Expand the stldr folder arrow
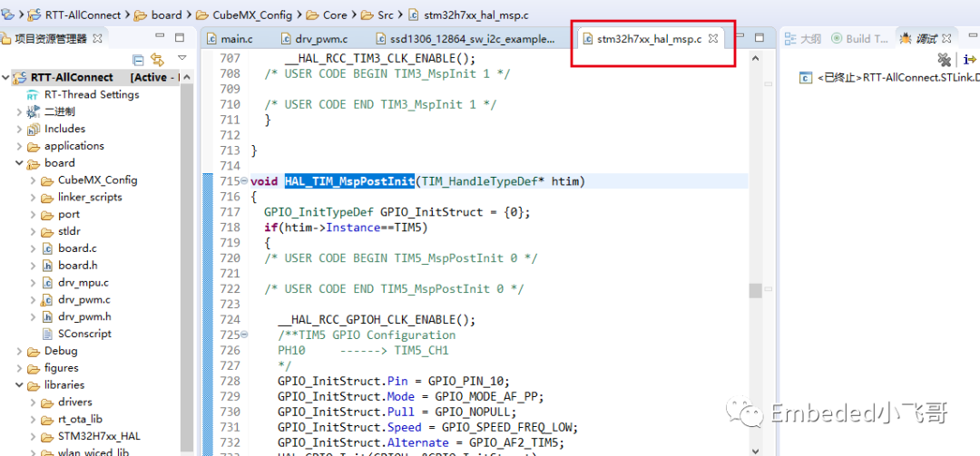 coord(34,231)
